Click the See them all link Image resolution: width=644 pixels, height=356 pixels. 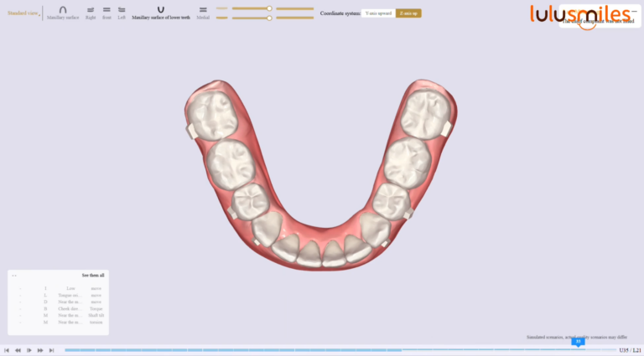coord(93,275)
